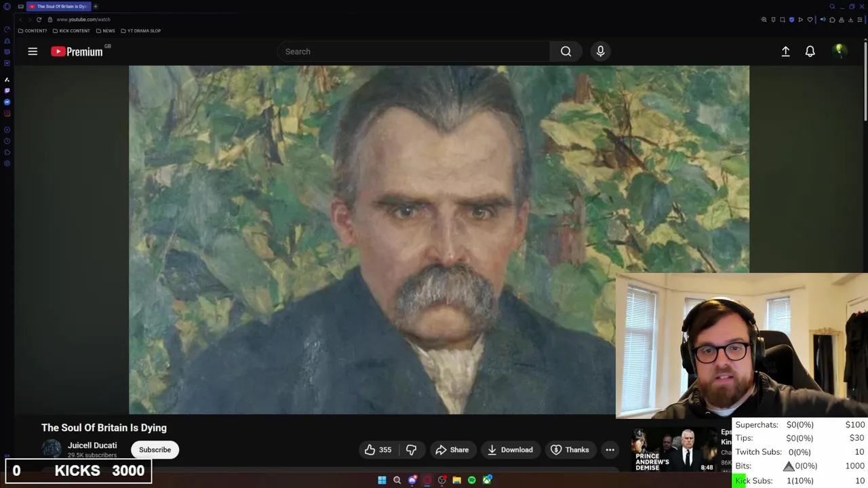Open Spotify from taskbar
The height and width of the screenshot is (488, 868).
(471, 480)
